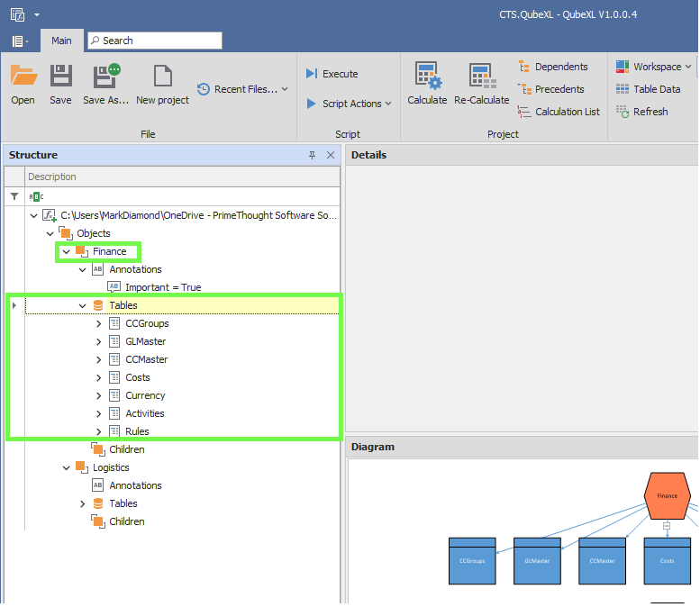Viewport: 700px width, 607px height.
Task: Show Precedents in Project group
Action: coord(551,89)
